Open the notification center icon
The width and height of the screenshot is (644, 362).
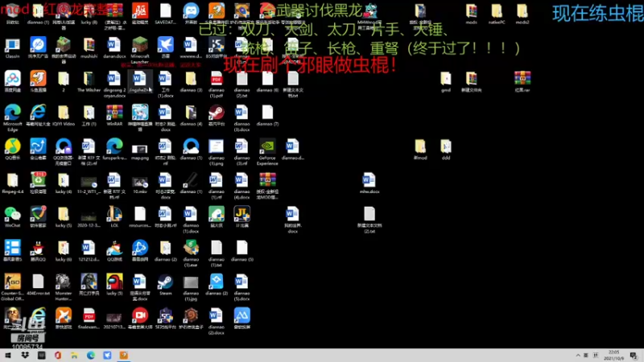[634, 356]
